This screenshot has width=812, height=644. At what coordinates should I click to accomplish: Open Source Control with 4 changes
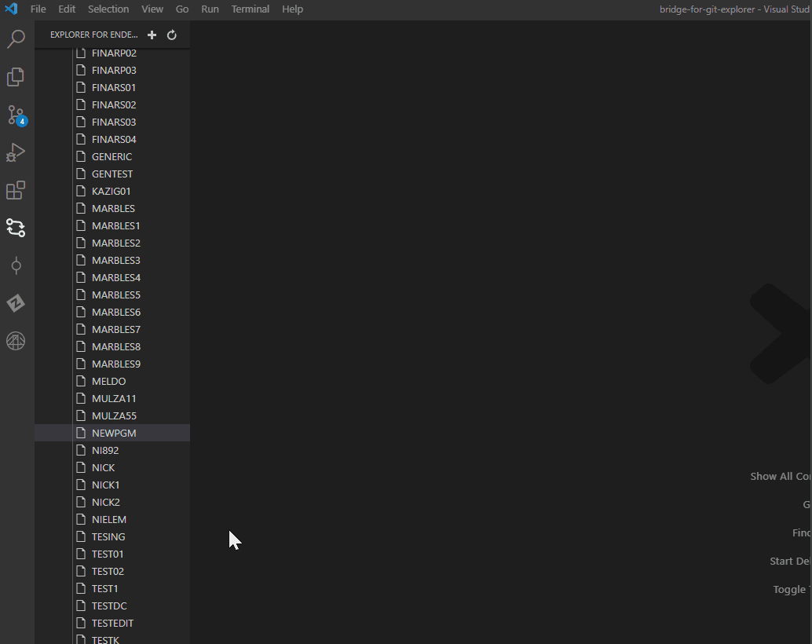[x=16, y=115]
